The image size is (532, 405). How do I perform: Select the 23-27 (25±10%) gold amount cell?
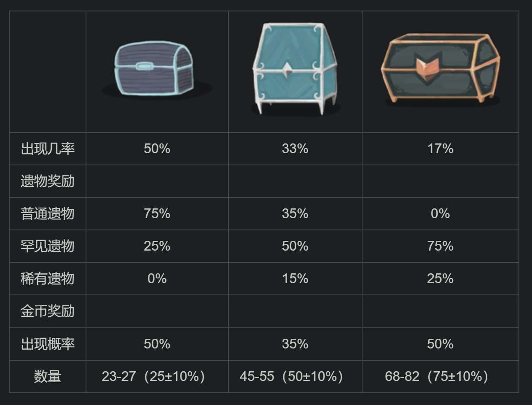pos(153,376)
